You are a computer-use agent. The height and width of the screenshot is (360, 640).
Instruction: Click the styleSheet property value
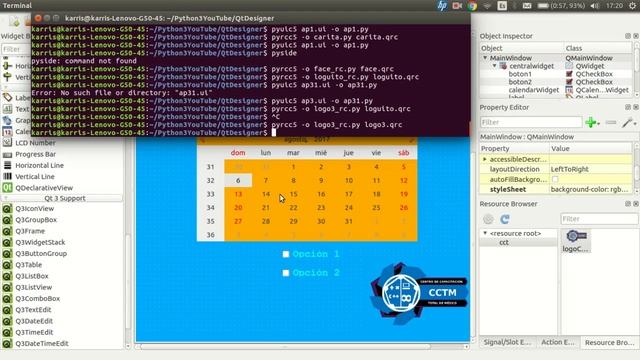(x=590, y=189)
